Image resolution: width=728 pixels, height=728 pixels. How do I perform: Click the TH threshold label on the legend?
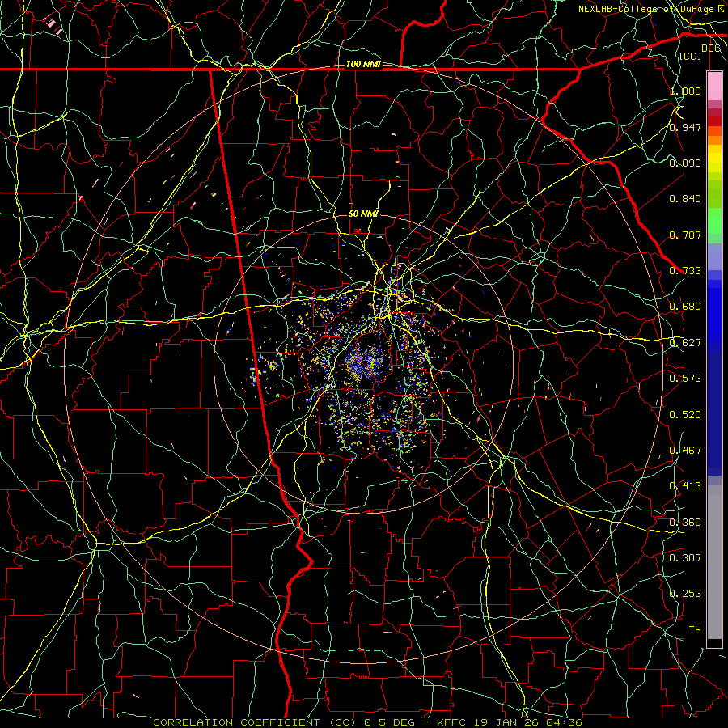695,630
